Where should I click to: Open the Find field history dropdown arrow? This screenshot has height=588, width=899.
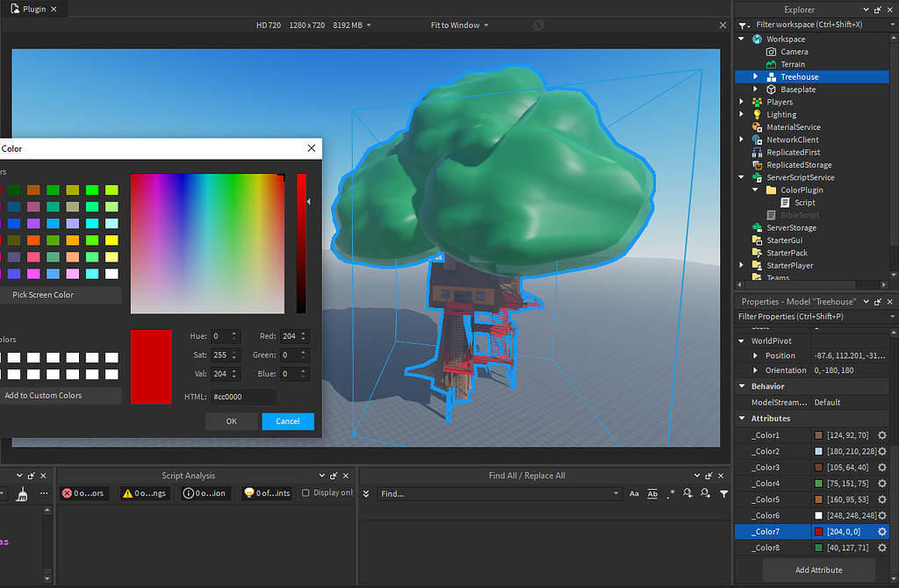tap(615, 493)
